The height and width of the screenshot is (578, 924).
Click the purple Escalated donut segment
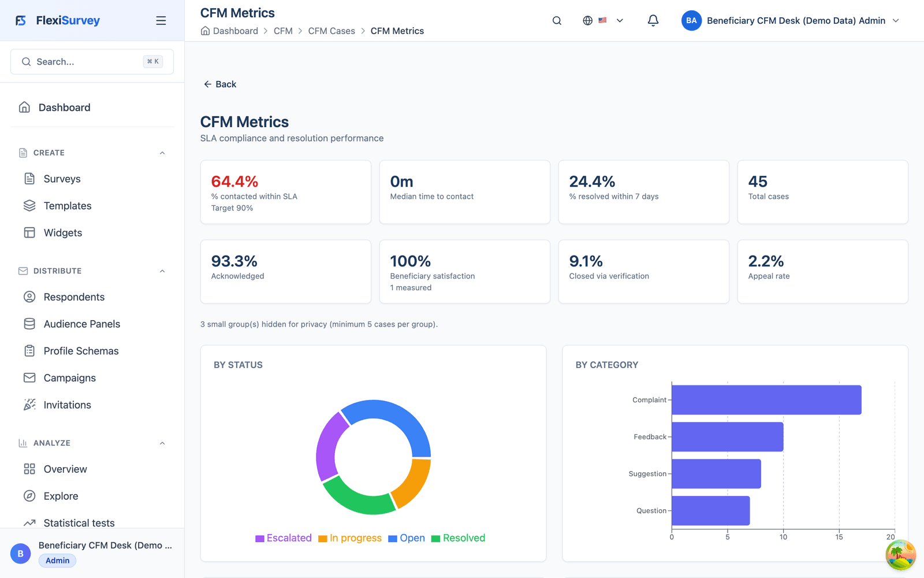click(328, 448)
